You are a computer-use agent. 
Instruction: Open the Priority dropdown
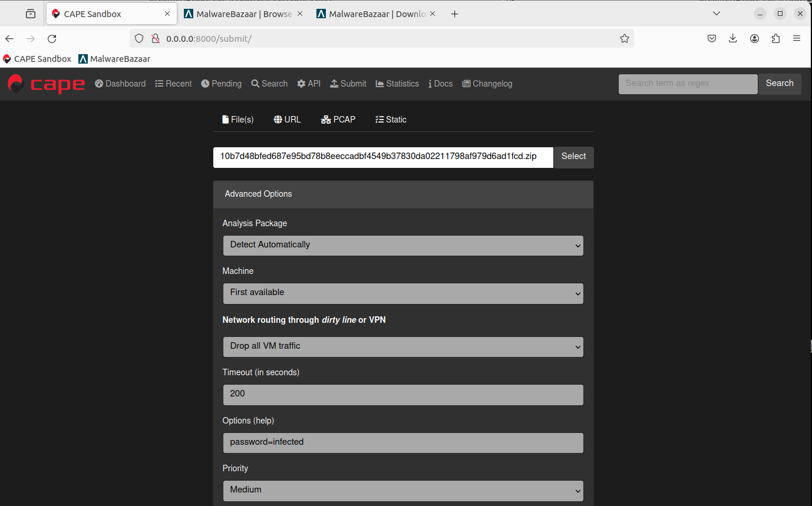[402, 490]
